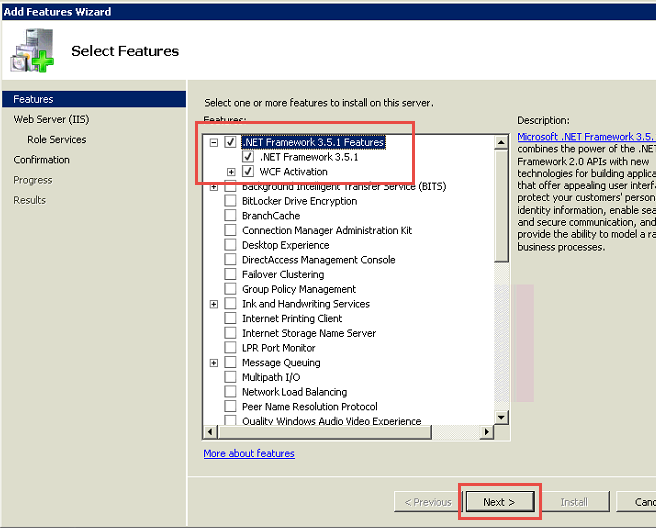Click the horizontal scroll left arrow
Image resolution: width=656 pixels, height=528 pixels.
click(x=210, y=432)
